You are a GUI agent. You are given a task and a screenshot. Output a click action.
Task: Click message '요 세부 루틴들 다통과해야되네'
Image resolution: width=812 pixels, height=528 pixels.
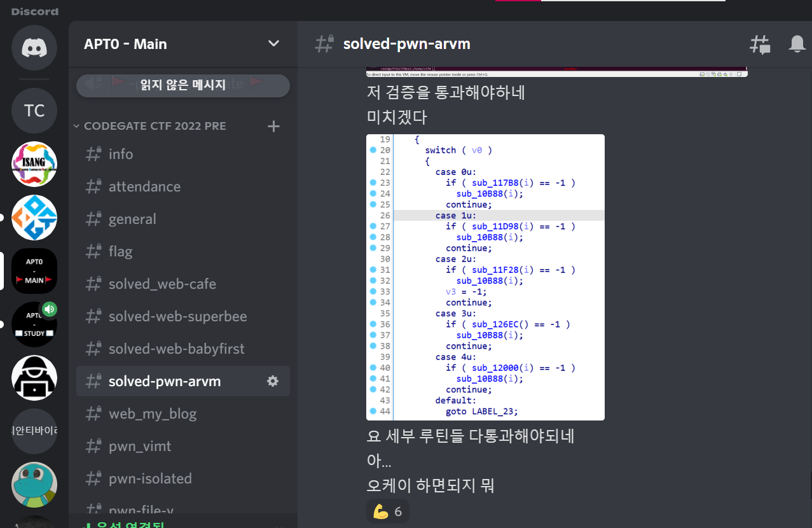pos(471,436)
